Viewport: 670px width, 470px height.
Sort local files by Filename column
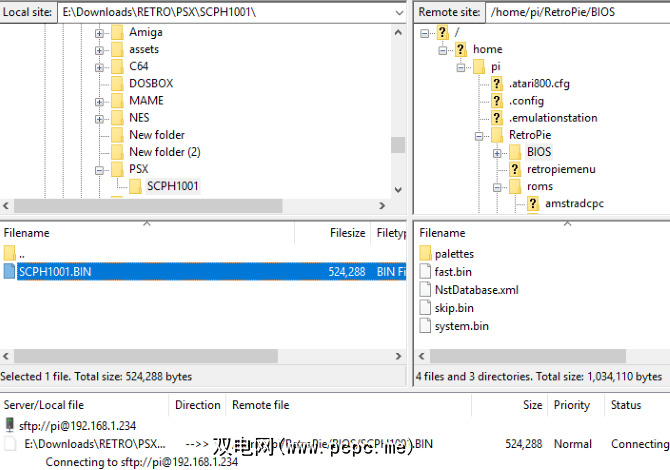(x=147, y=233)
